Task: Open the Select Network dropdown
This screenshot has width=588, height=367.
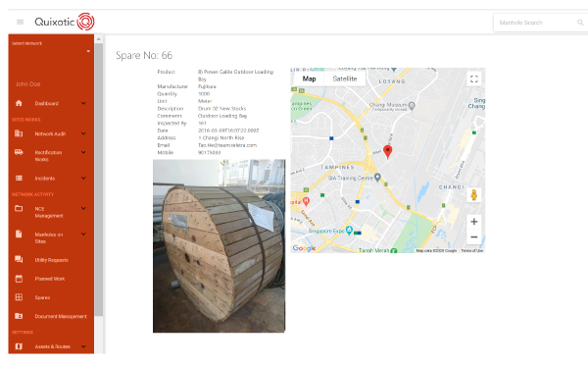Action: tap(51, 48)
